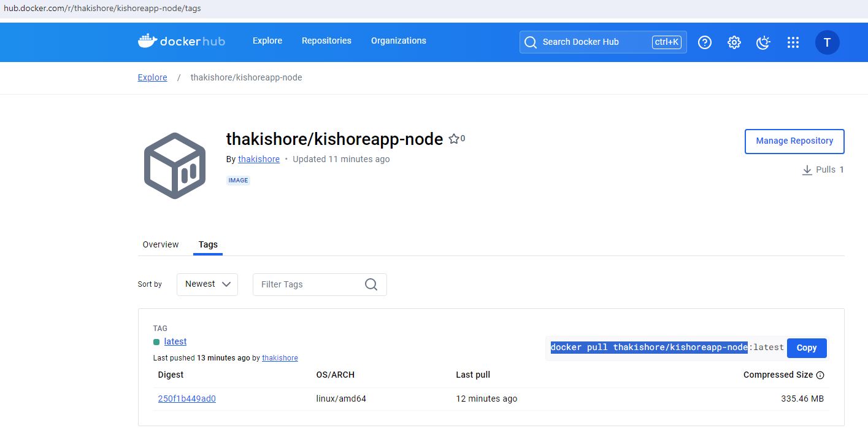Switch to the Overview tab
868x444 pixels.
pyautogui.click(x=161, y=244)
